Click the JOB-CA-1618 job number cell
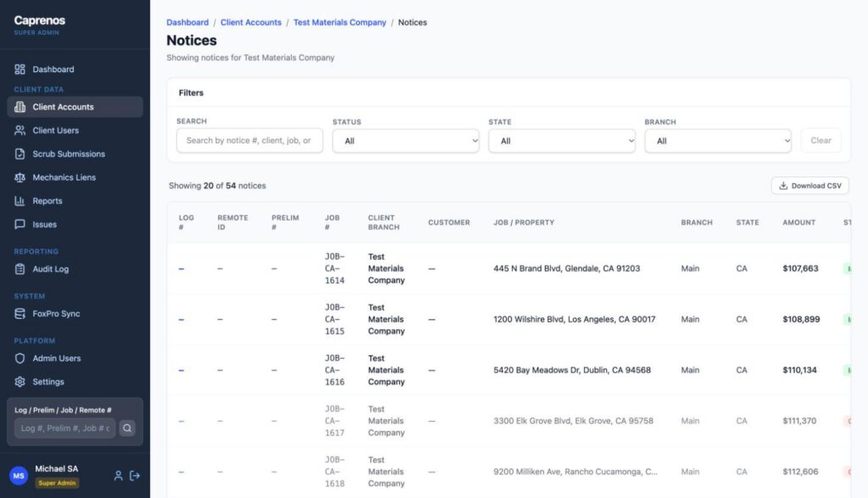Screen dimensions: 868x498 tap(334, 472)
